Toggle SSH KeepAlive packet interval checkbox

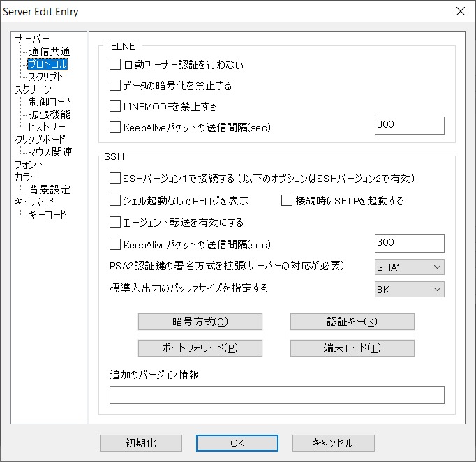115,244
